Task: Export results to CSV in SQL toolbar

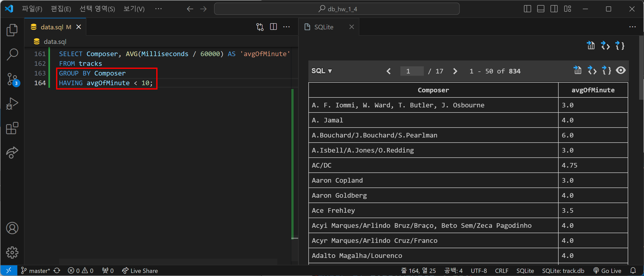Action: coord(577,70)
